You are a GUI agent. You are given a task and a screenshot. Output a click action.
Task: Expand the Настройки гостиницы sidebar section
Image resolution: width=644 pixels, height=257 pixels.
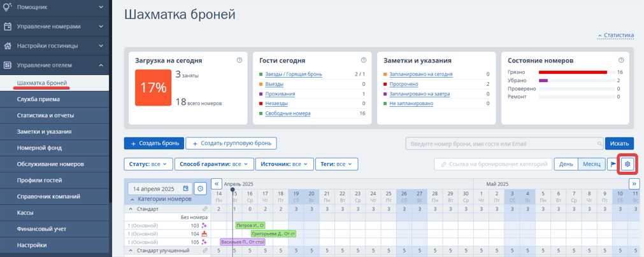pyautogui.click(x=101, y=46)
